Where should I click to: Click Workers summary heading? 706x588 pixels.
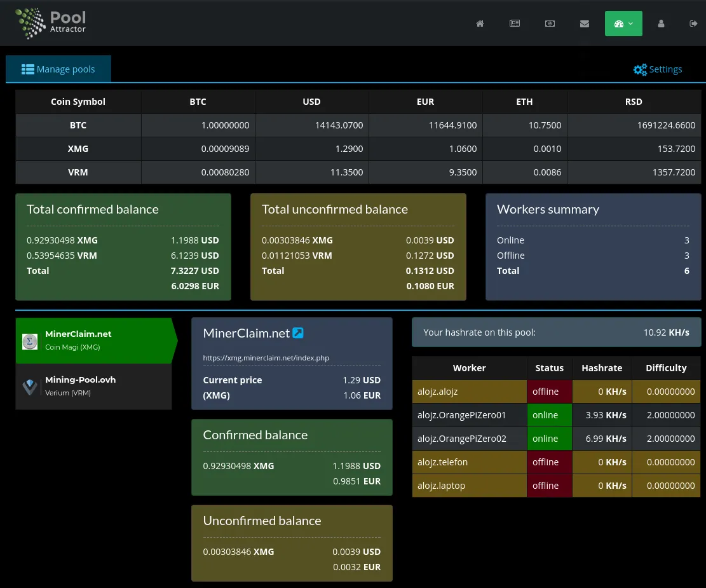click(x=548, y=210)
